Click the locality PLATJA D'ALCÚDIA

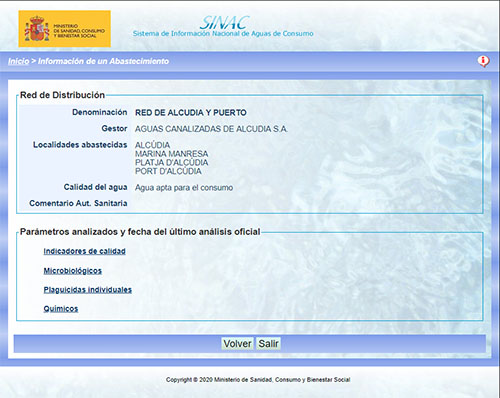coord(171,162)
